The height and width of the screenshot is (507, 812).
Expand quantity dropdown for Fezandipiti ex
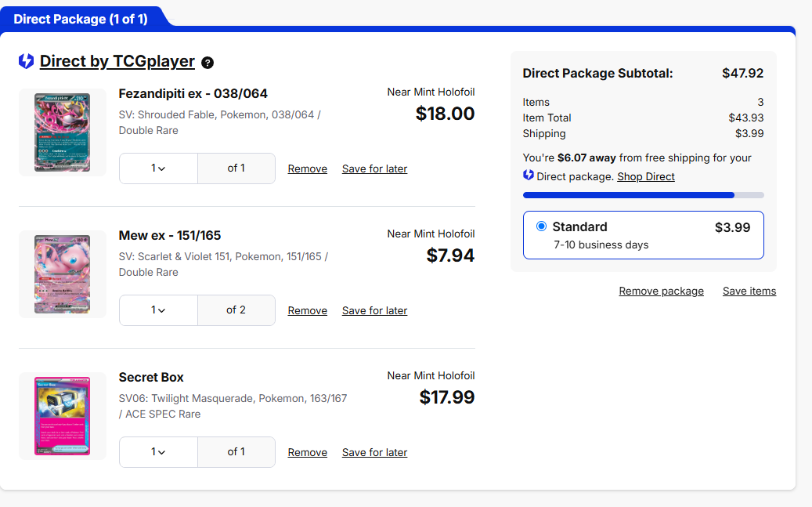pyautogui.click(x=158, y=168)
